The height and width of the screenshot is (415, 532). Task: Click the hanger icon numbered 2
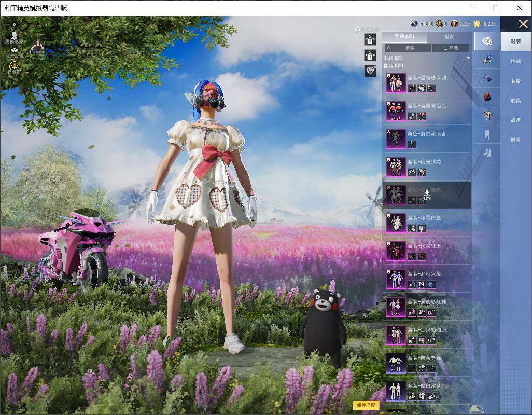pos(370,39)
